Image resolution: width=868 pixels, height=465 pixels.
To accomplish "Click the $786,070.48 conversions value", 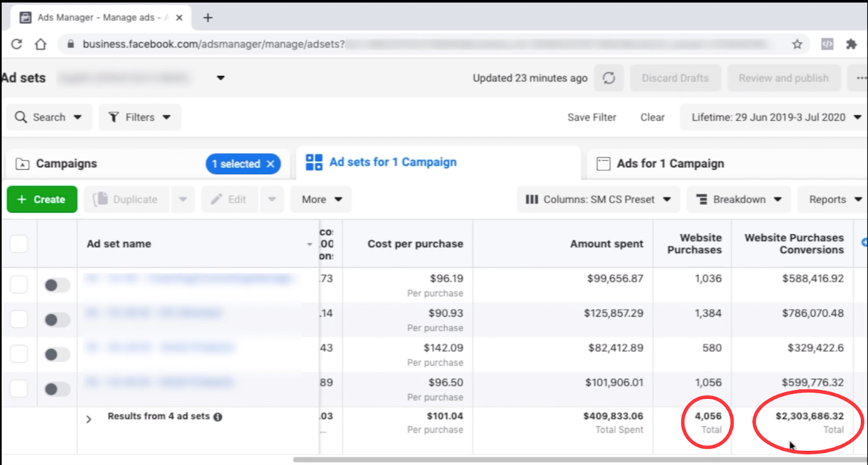I will pyautogui.click(x=813, y=314).
